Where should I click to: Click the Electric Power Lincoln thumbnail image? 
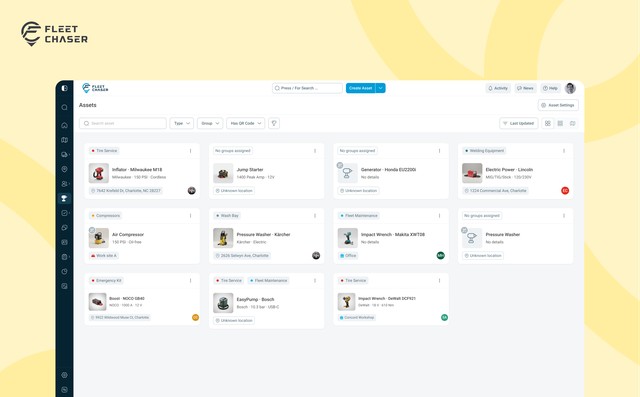(472, 173)
